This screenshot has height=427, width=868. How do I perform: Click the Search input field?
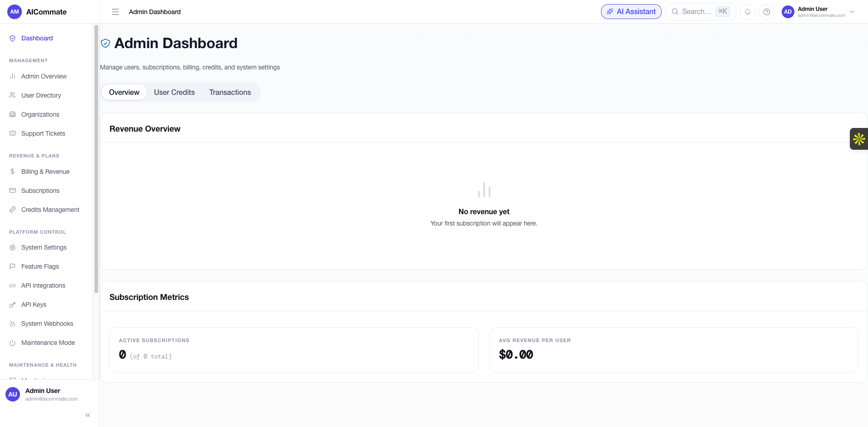[701, 12]
